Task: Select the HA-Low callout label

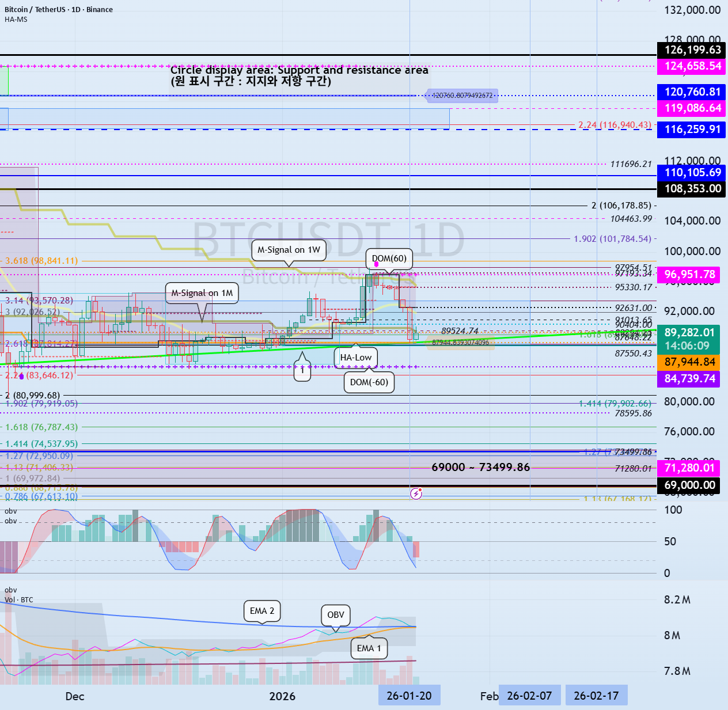Action: (356, 357)
